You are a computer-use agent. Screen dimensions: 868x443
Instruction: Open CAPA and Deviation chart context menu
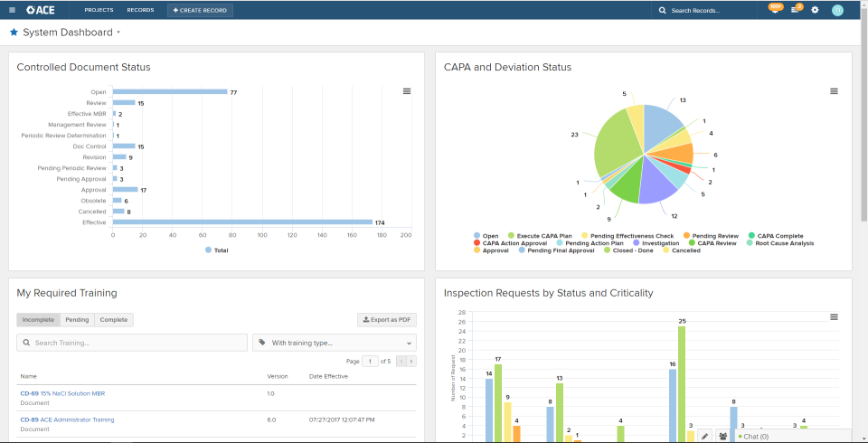[834, 91]
